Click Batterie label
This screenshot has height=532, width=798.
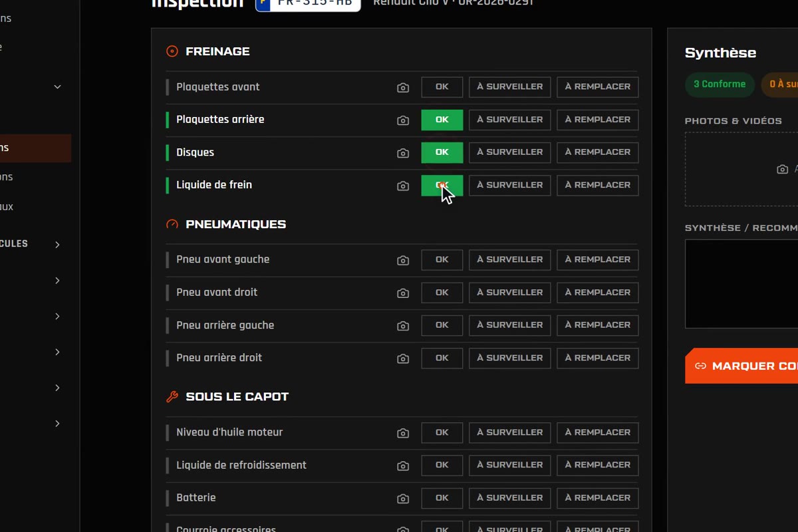point(196,498)
